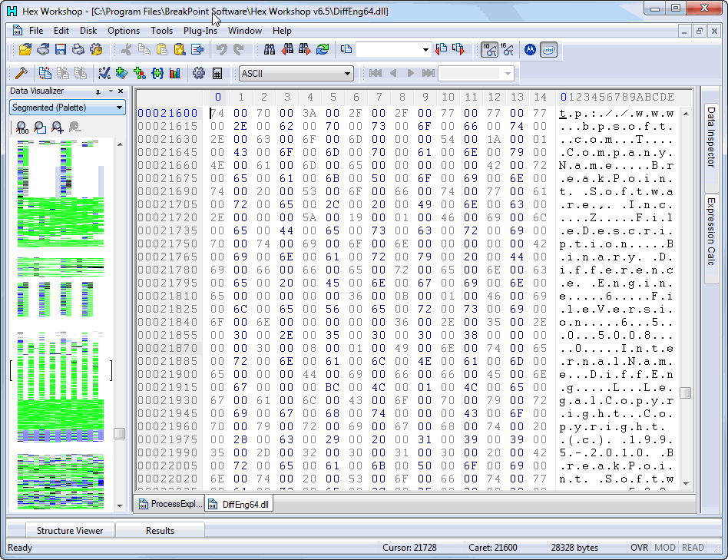Click the add-bookmark book icon with green plus

tap(121, 73)
